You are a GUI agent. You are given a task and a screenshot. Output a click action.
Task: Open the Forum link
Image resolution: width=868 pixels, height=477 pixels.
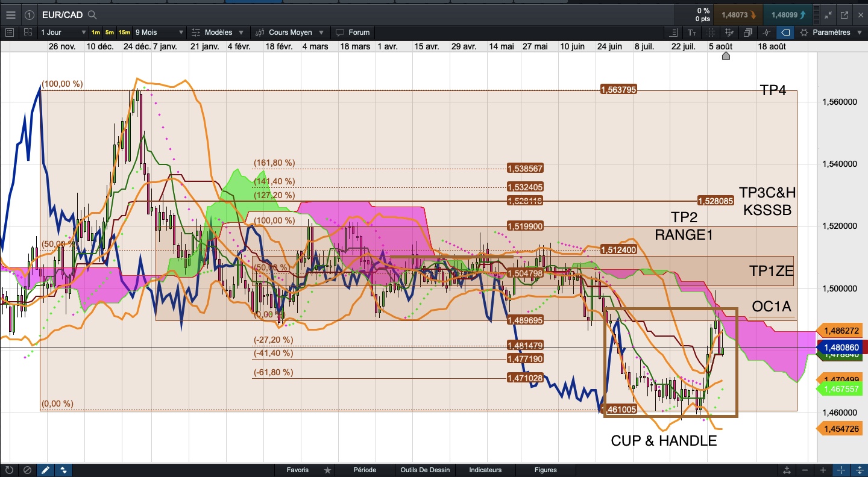pyautogui.click(x=353, y=33)
